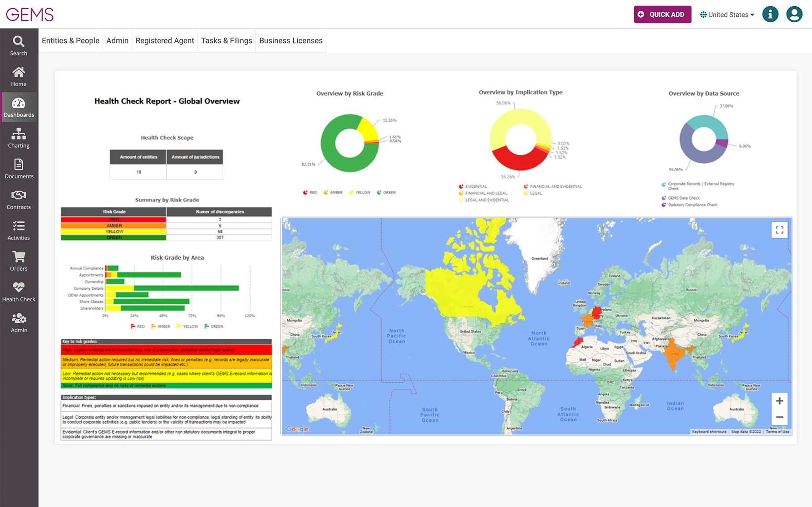Open the Entities & People menu
The height and width of the screenshot is (507, 812).
pos(70,41)
